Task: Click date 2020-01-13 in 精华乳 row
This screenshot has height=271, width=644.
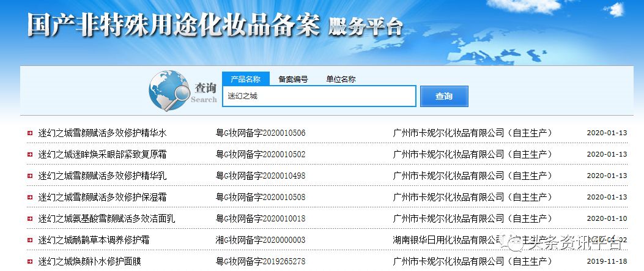Action: [607, 176]
